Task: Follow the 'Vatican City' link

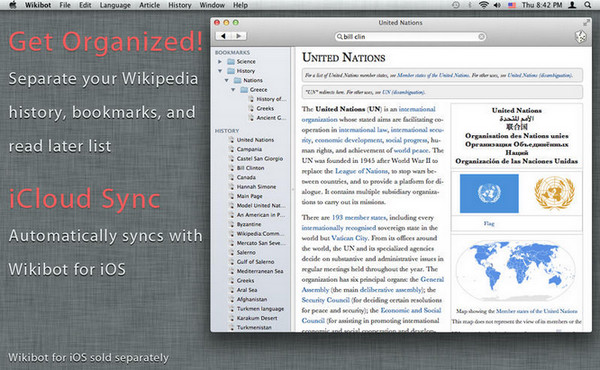Action: (349, 238)
